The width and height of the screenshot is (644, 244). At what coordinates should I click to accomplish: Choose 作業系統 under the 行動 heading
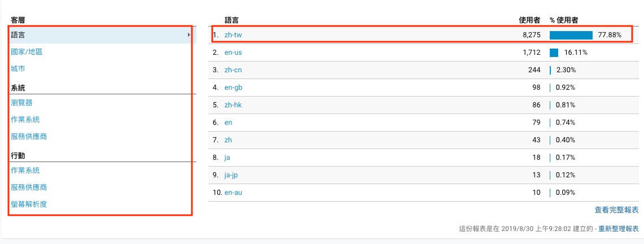pos(25,171)
